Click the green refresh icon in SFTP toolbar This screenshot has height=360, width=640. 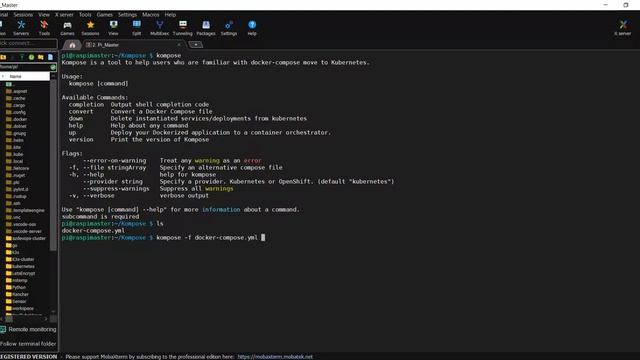(31, 57)
